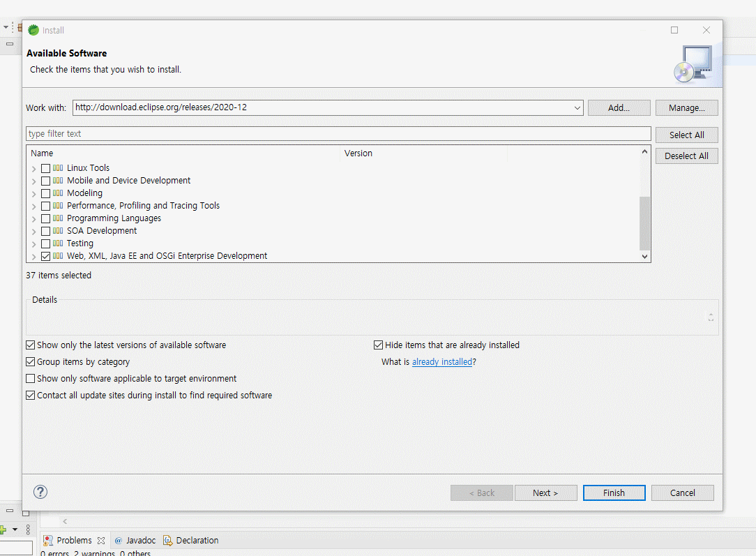Click the software list scroll up arrow
Image resolution: width=756 pixels, height=556 pixels.
tap(644, 152)
